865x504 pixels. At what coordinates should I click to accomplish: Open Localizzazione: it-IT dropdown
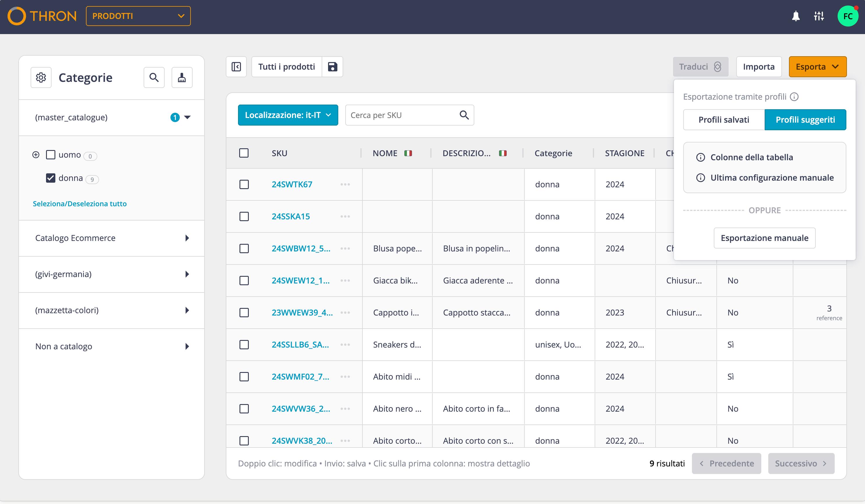click(288, 115)
